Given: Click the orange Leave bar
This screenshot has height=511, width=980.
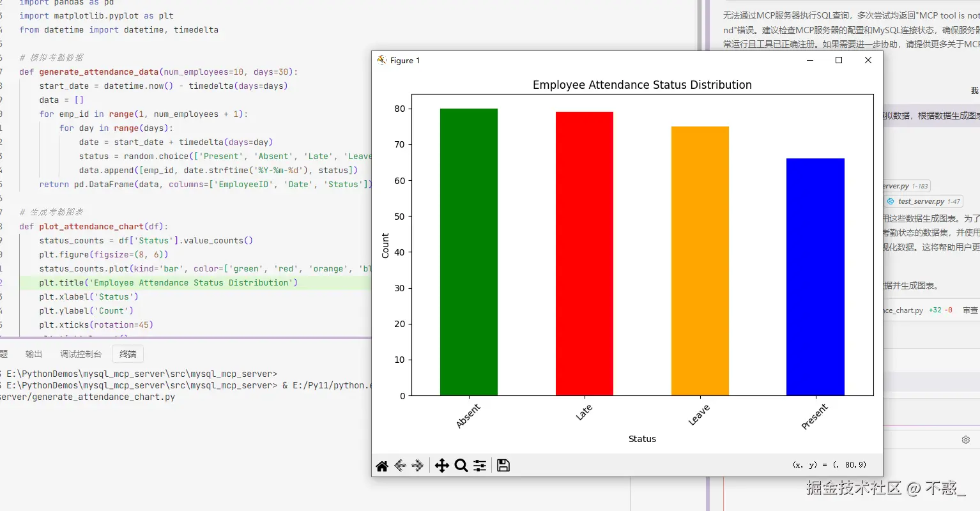Looking at the screenshot, I should [700, 261].
